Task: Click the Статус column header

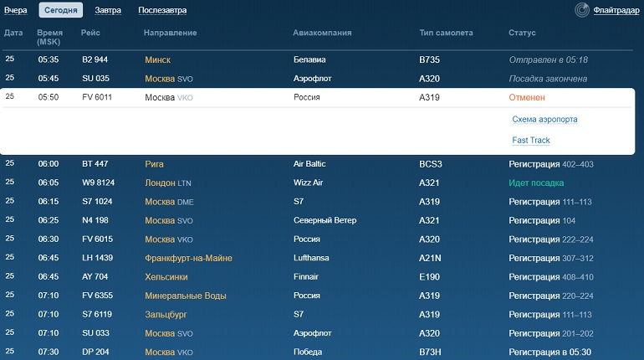Action: 522,33
